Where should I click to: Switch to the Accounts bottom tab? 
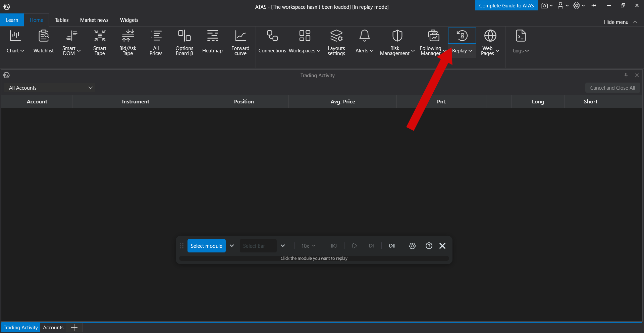point(53,327)
